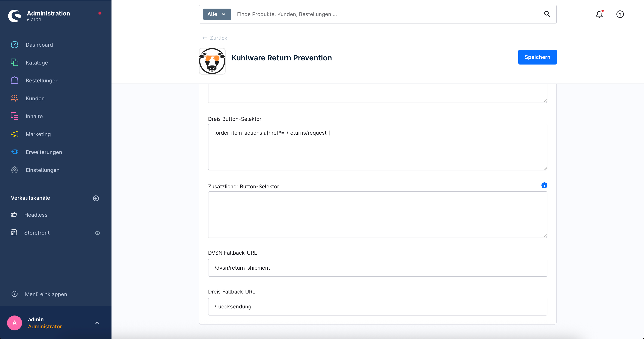Viewport: 644px width, 339px height.
Task: Click the Shopware logo icon
Action: (x=15, y=16)
